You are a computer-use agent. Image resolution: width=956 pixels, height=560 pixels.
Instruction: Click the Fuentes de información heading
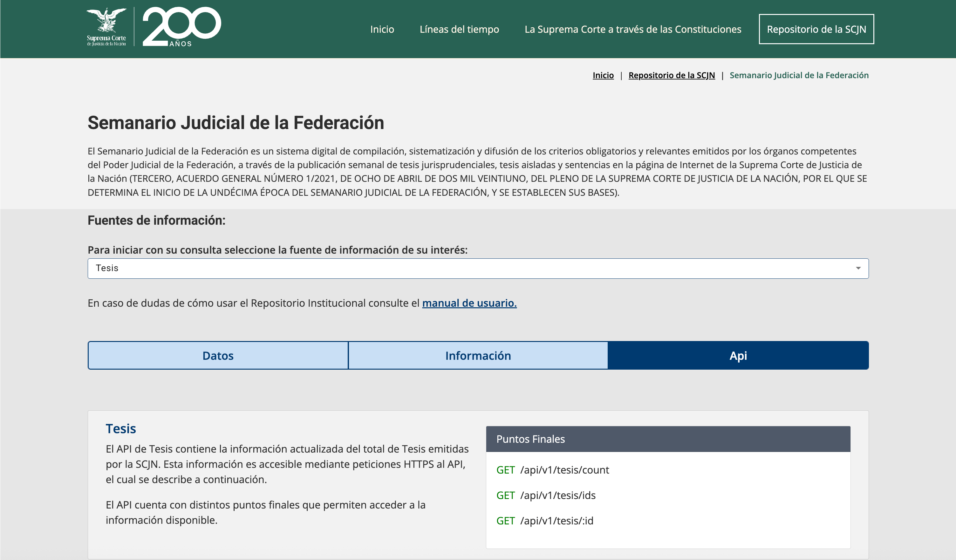(156, 220)
